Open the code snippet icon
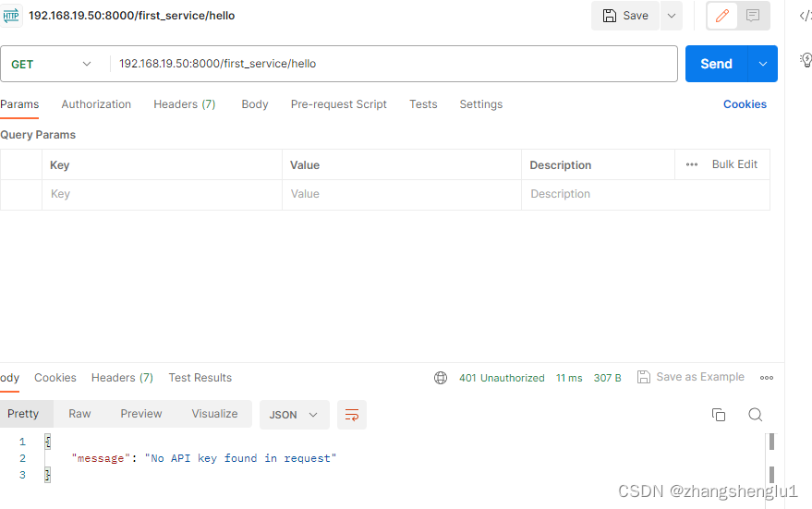812x509 pixels. [806, 16]
